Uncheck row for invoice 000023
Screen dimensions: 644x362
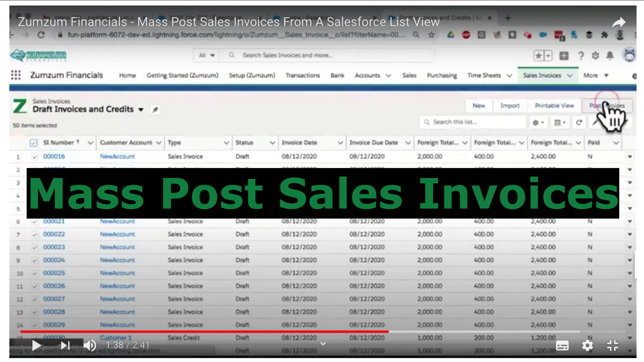point(35,247)
